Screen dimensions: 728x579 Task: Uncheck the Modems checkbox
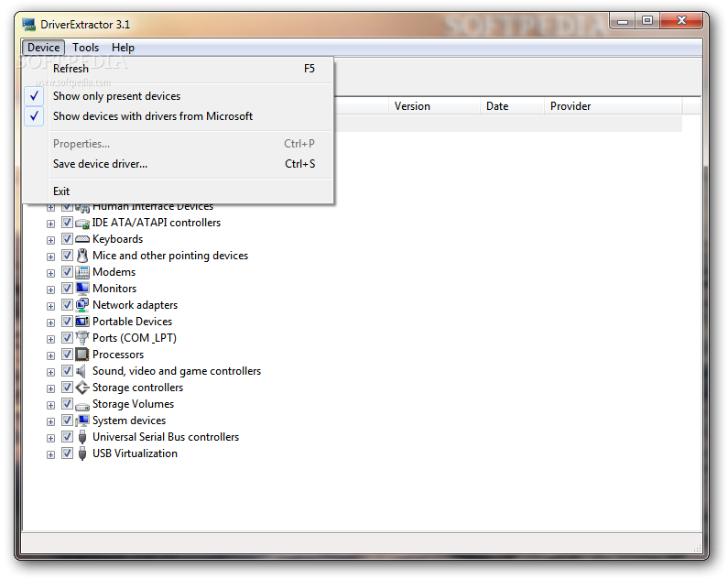click(x=67, y=272)
